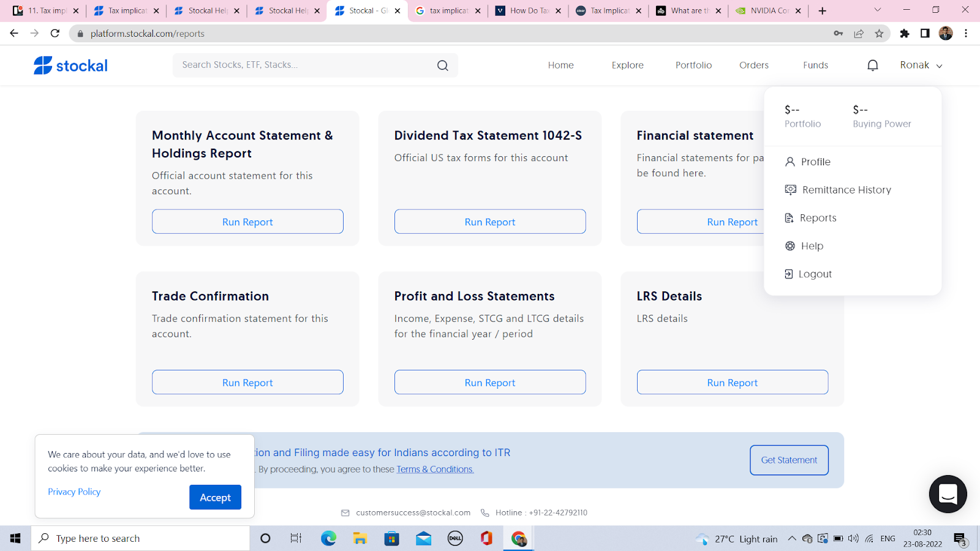Close the NVIDIA Cor tab
The height and width of the screenshot is (551, 980).
(x=799, y=10)
